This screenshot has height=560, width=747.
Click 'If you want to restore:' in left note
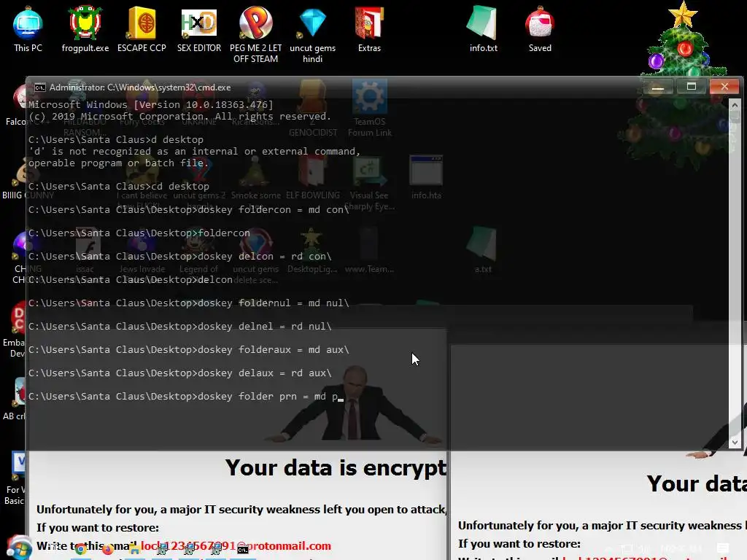coord(98,528)
